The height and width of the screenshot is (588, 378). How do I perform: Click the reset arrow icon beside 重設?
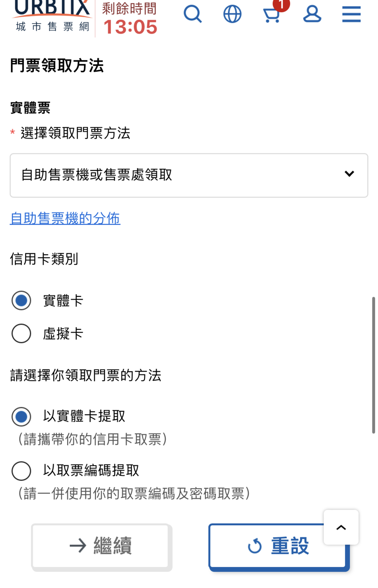pyautogui.click(x=255, y=546)
